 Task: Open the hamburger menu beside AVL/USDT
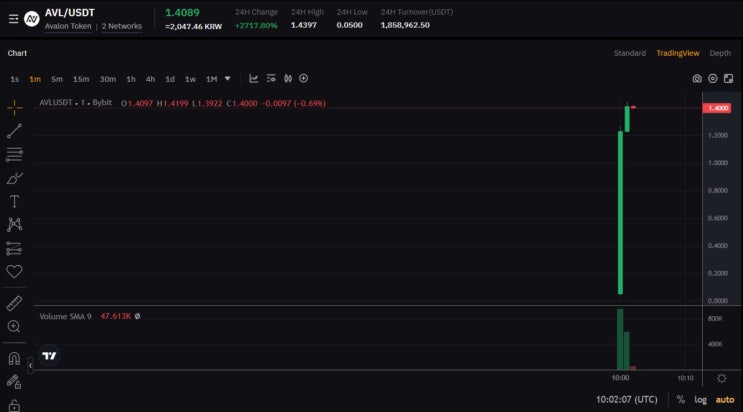point(13,19)
